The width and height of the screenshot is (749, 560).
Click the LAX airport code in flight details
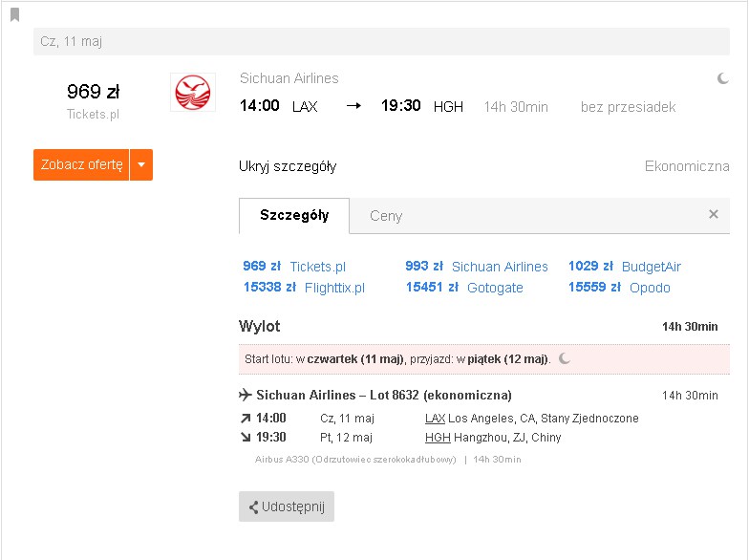point(435,419)
